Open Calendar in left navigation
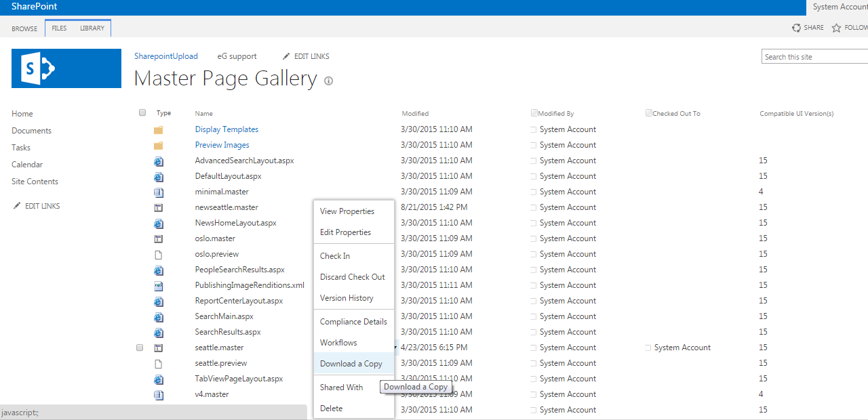Image resolution: width=868 pixels, height=420 pixels. pos(27,165)
